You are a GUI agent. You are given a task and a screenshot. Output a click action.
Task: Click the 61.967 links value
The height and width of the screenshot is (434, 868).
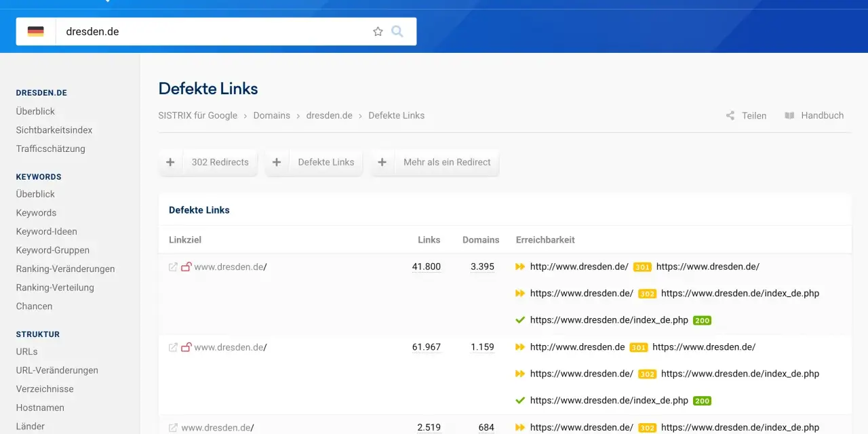(x=427, y=347)
